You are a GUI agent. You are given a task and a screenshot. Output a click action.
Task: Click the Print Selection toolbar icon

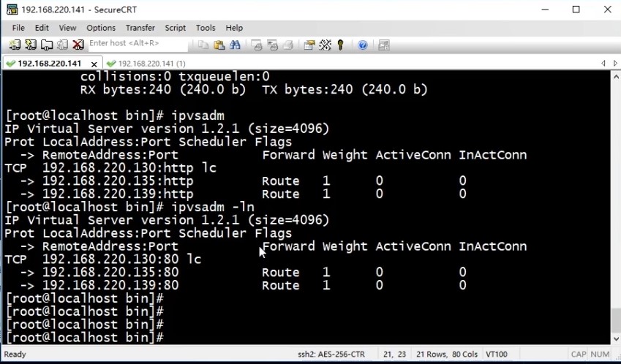(x=273, y=45)
